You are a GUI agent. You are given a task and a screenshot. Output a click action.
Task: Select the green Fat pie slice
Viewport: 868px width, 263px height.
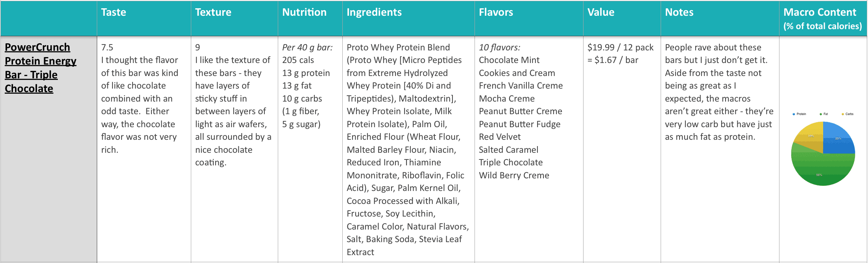pyautogui.click(x=822, y=169)
